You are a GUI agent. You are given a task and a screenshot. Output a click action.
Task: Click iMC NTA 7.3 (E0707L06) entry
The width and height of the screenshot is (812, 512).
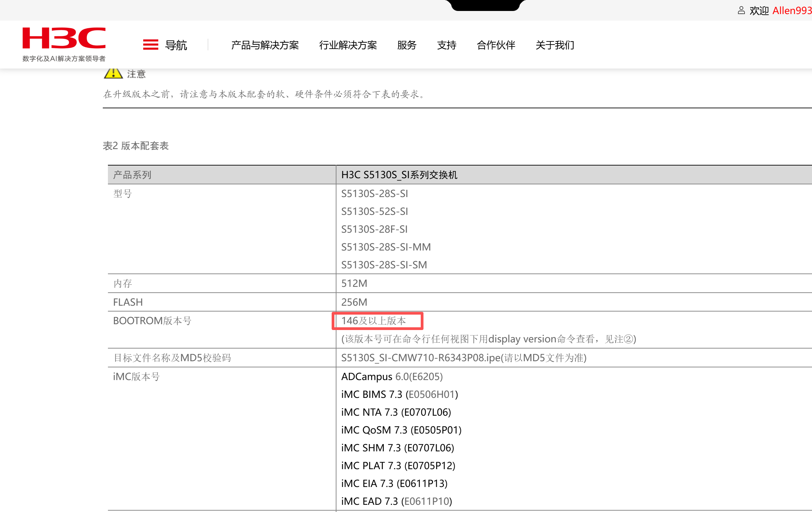(x=396, y=412)
